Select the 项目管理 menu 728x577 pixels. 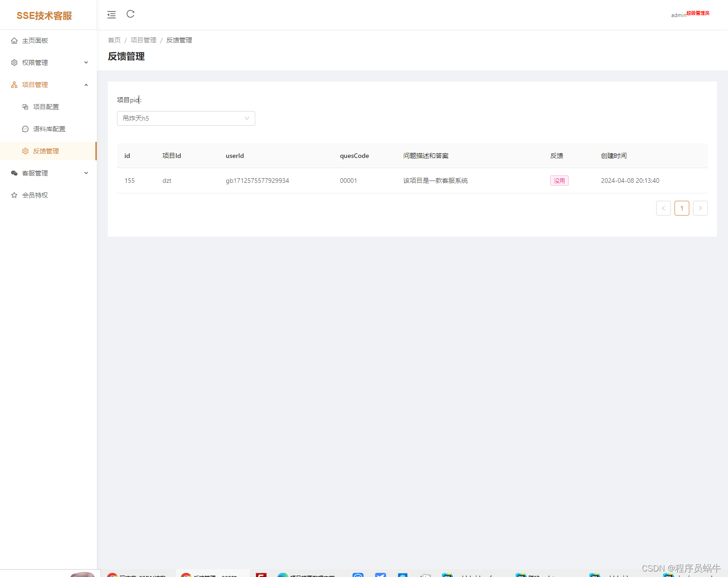(48, 85)
